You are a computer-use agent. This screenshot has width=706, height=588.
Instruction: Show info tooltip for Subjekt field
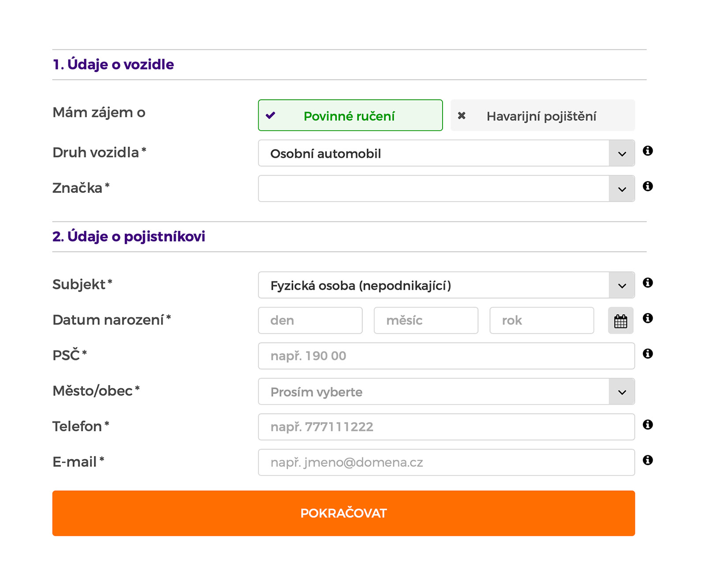[x=647, y=283]
